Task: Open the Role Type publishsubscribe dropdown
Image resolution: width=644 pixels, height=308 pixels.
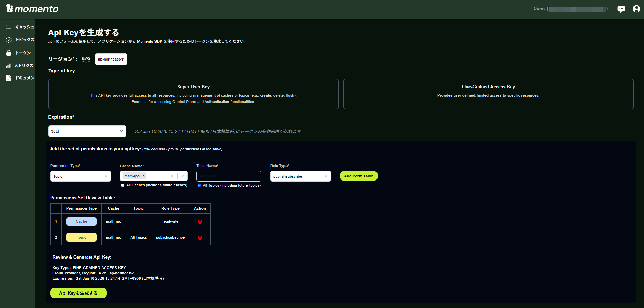Action: click(300, 176)
